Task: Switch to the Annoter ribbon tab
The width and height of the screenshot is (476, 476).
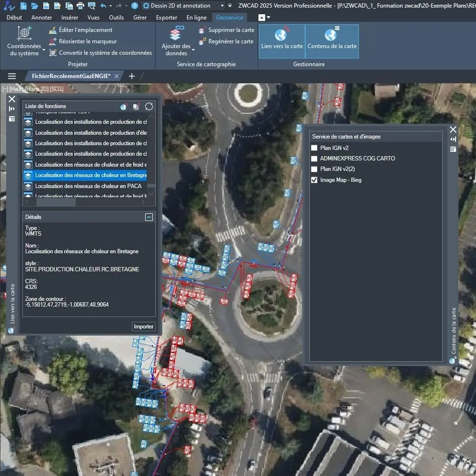Action: 41,18
